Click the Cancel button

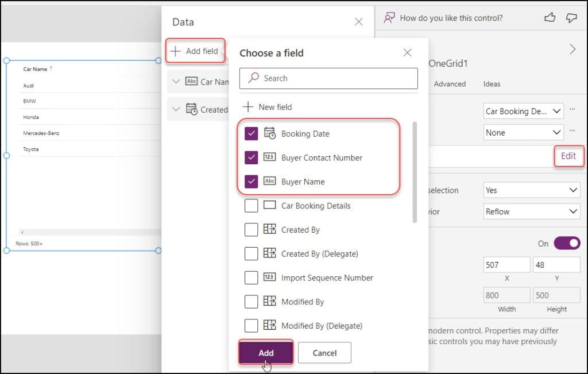pyautogui.click(x=325, y=353)
